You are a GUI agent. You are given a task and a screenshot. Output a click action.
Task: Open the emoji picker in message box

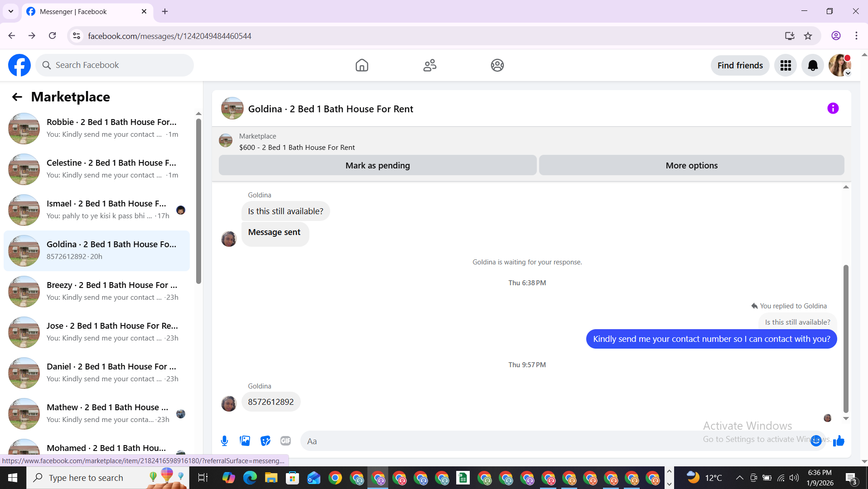(816, 441)
